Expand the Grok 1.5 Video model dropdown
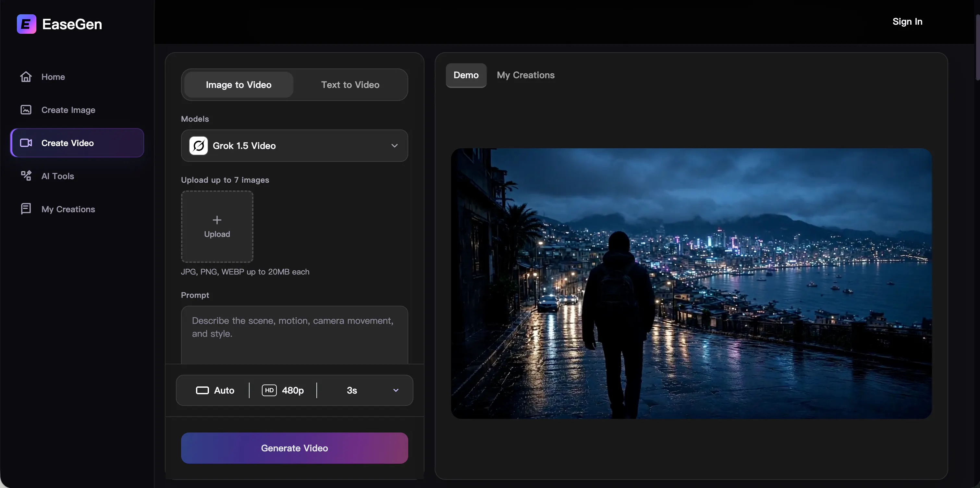 click(294, 146)
